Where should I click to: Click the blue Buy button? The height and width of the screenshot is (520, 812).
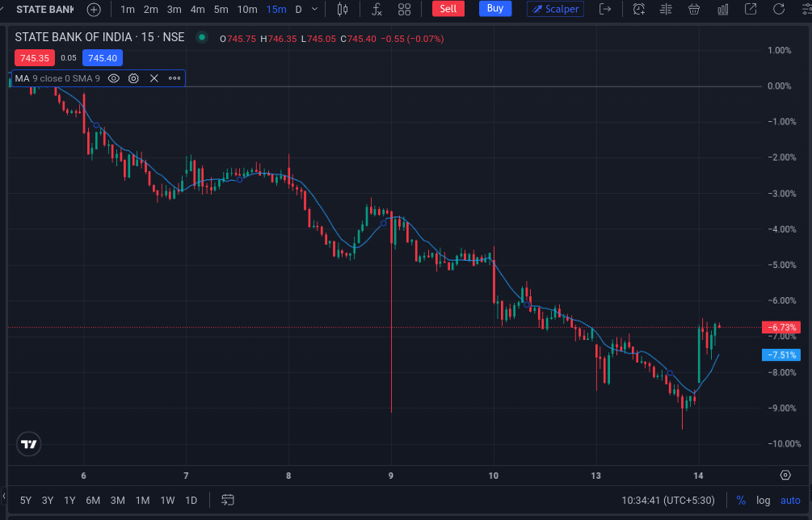(495, 9)
